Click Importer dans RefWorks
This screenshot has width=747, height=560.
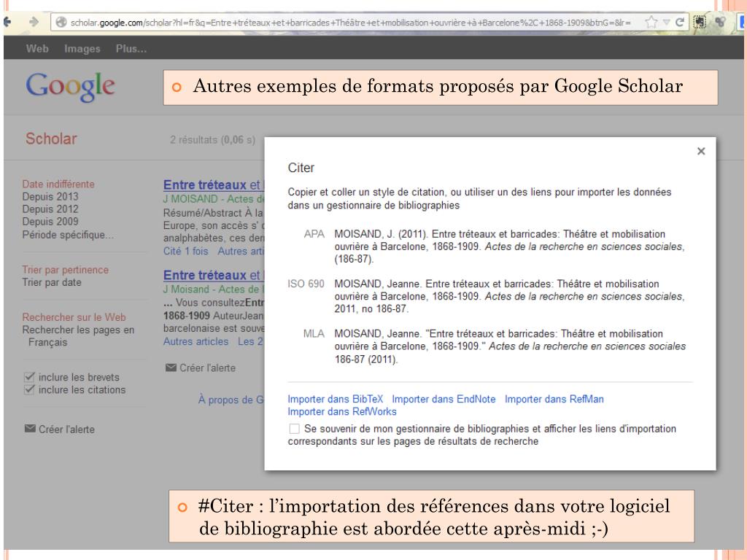342,411
